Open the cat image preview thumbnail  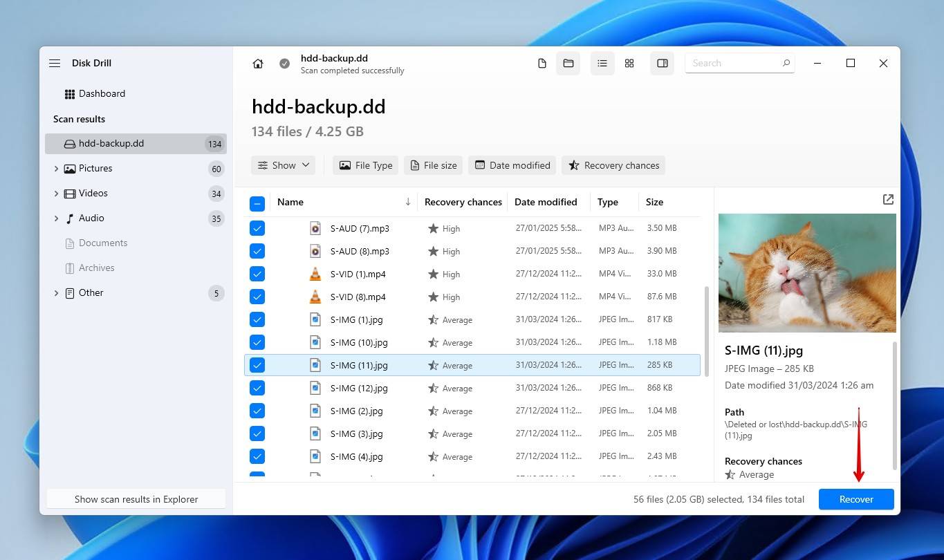pyautogui.click(x=806, y=272)
